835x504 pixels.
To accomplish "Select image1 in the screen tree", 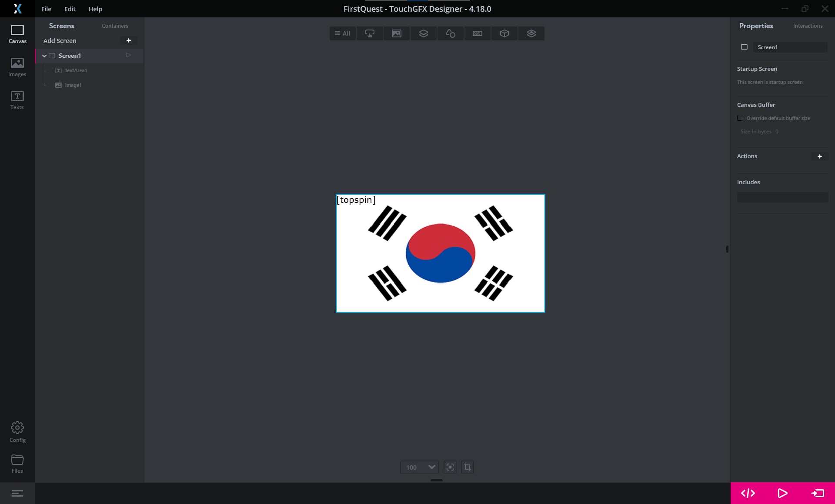I will [73, 85].
